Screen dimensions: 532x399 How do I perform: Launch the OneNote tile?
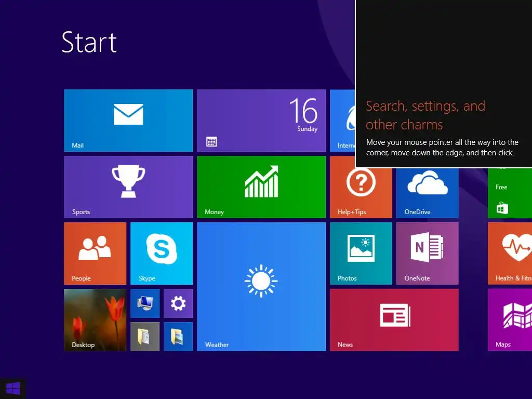(x=428, y=254)
